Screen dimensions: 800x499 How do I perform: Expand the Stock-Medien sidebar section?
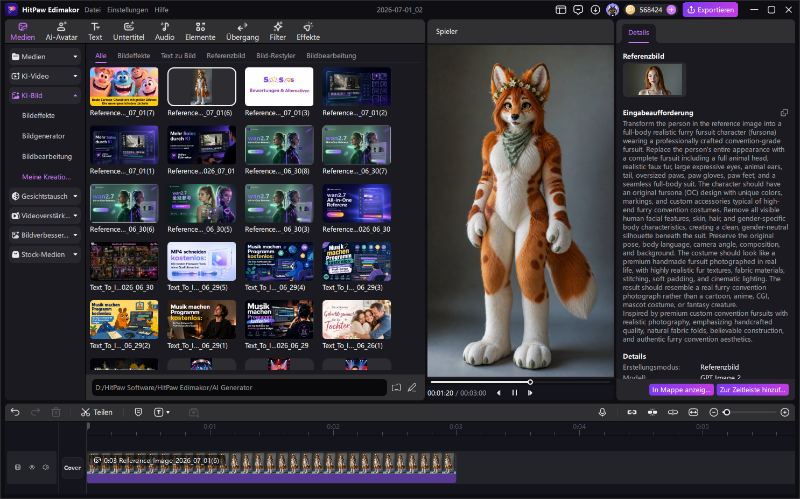pyautogui.click(x=44, y=254)
